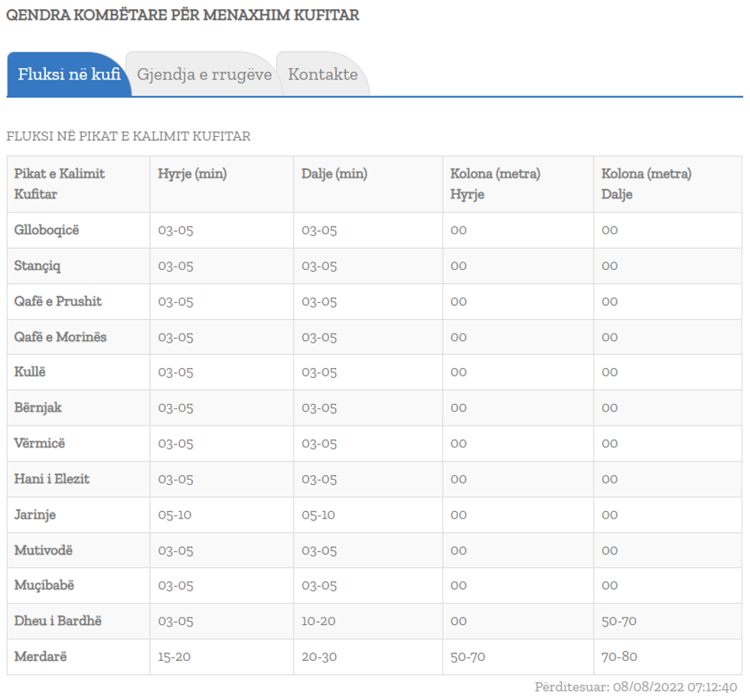Click the Kullë row label
Image resolution: width=750 pixels, height=700 pixels.
click(30, 373)
